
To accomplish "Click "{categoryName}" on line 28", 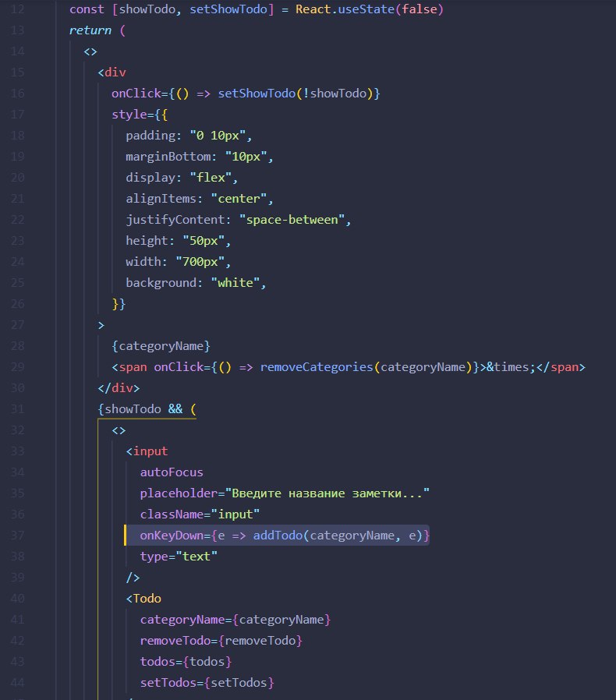I will tap(161, 346).
